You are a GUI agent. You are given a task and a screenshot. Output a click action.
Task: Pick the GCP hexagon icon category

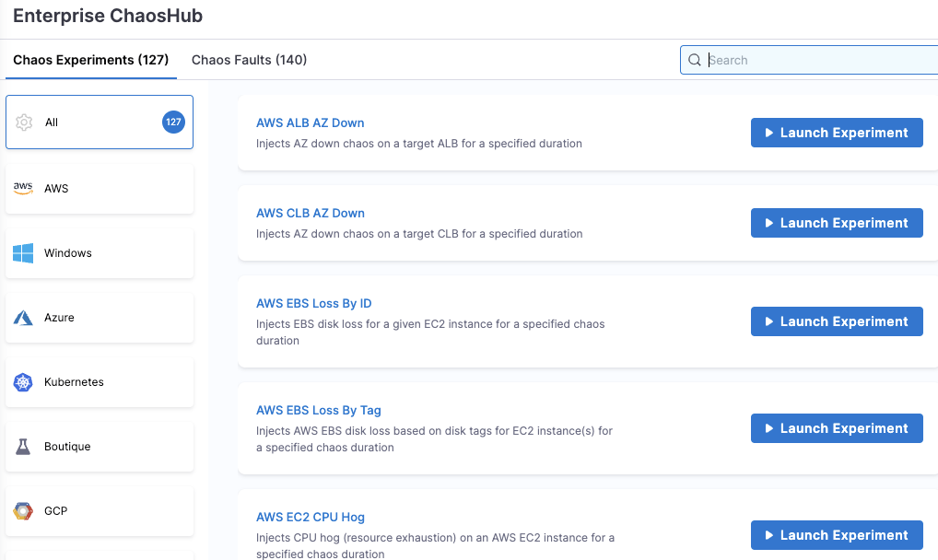(23, 511)
